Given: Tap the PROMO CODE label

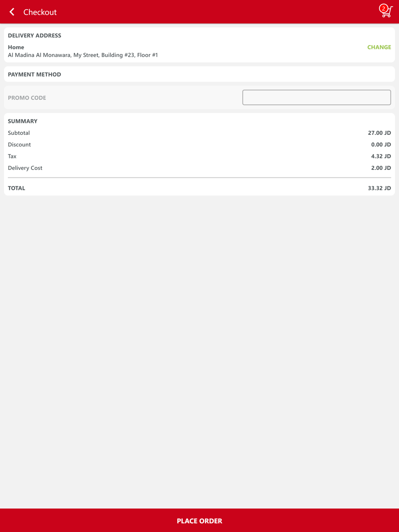Looking at the screenshot, I should [x=27, y=98].
